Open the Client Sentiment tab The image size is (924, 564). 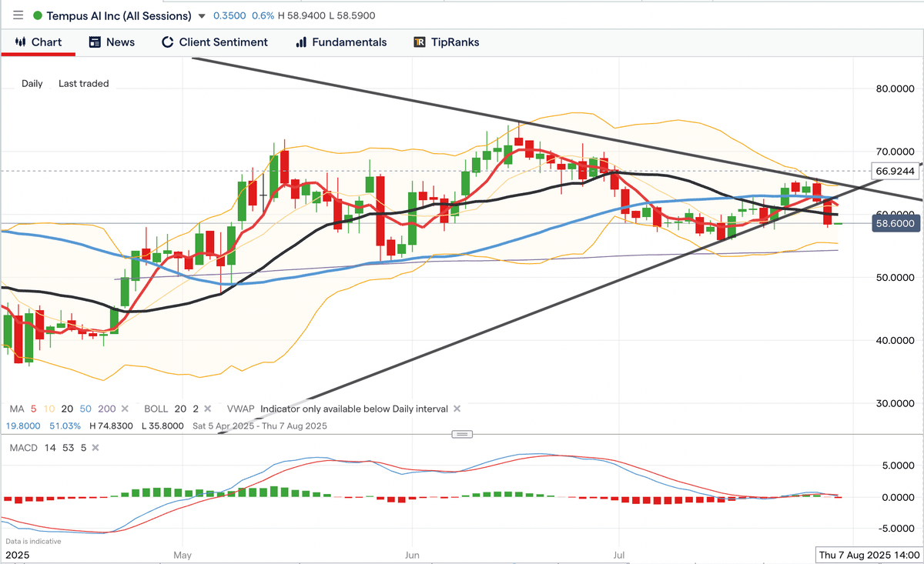pos(215,42)
